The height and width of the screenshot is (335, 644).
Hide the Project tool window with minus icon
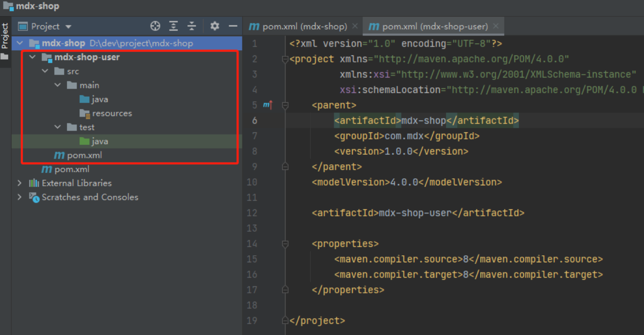click(x=233, y=26)
